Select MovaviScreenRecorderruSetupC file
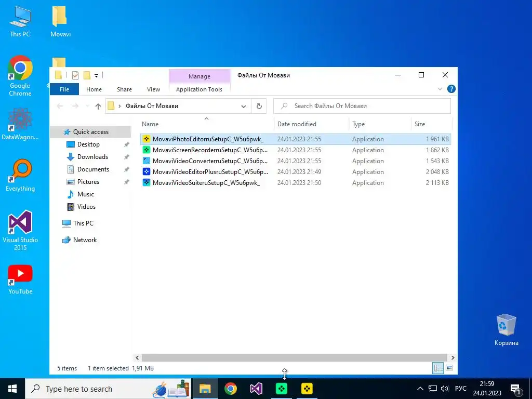Image resolution: width=532 pixels, height=399 pixels. pyautogui.click(x=296, y=150)
